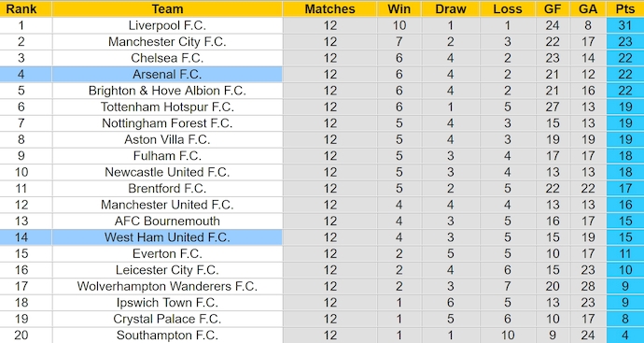This screenshot has height=343, width=644.
Task: Click the GA column header
Action: [x=588, y=8]
